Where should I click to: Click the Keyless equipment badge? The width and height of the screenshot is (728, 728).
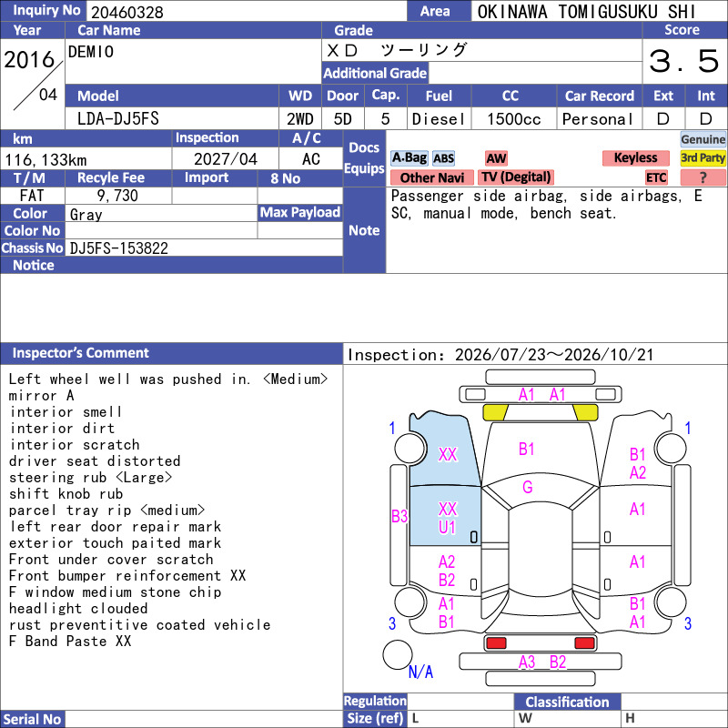coord(635,157)
